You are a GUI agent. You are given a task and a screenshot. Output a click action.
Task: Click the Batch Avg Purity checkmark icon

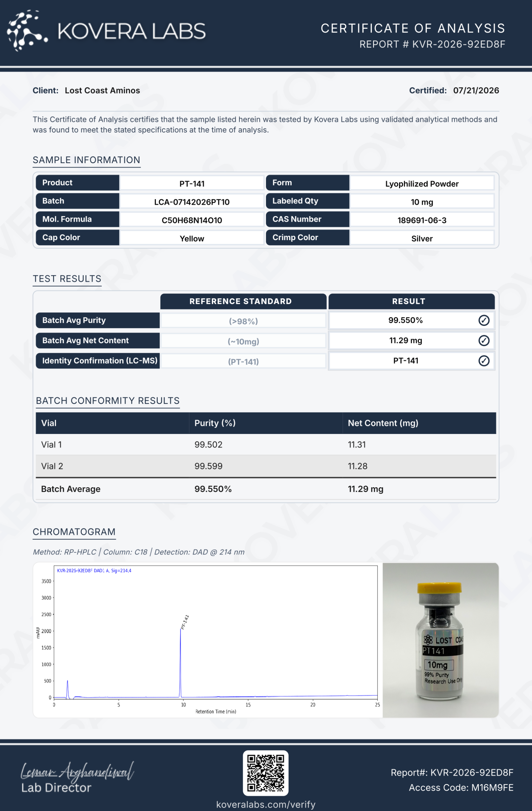pyautogui.click(x=484, y=320)
